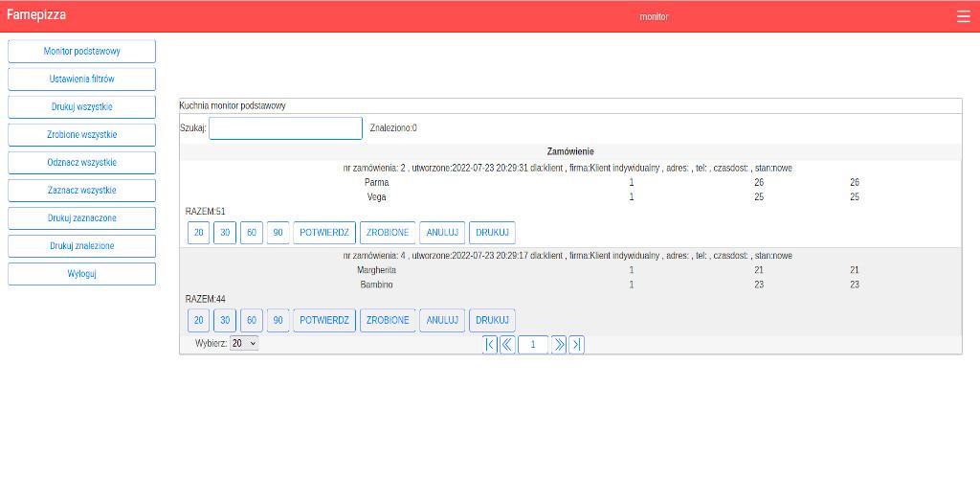980x479 pixels.
Task: Set 90 minutes for order 4
Action: pos(278,320)
